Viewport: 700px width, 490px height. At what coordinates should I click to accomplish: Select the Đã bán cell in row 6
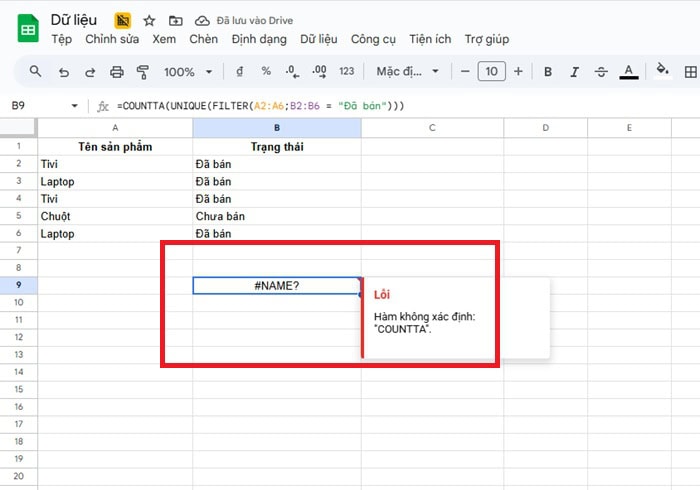277,233
